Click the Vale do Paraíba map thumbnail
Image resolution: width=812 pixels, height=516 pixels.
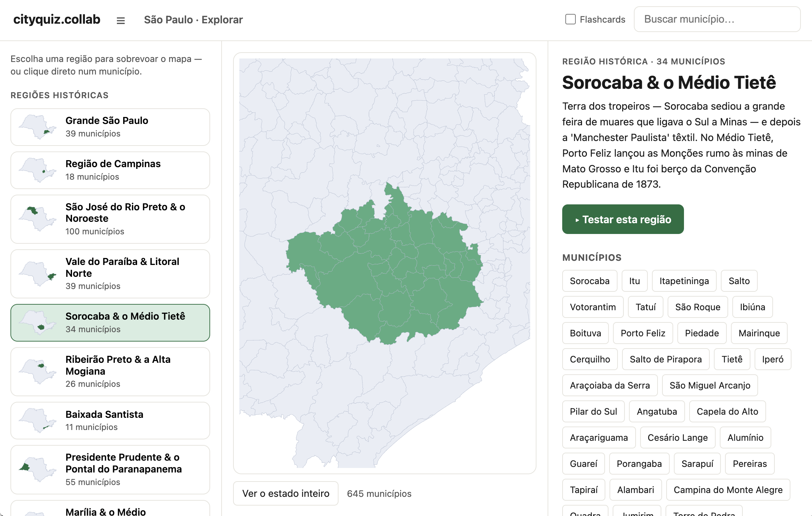pyautogui.click(x=38, y=274)
